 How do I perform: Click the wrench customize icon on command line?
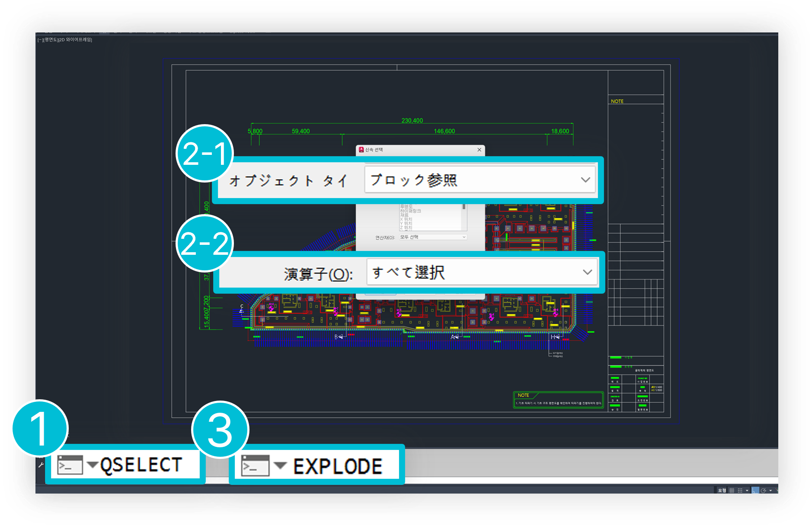tap(41, 465)
